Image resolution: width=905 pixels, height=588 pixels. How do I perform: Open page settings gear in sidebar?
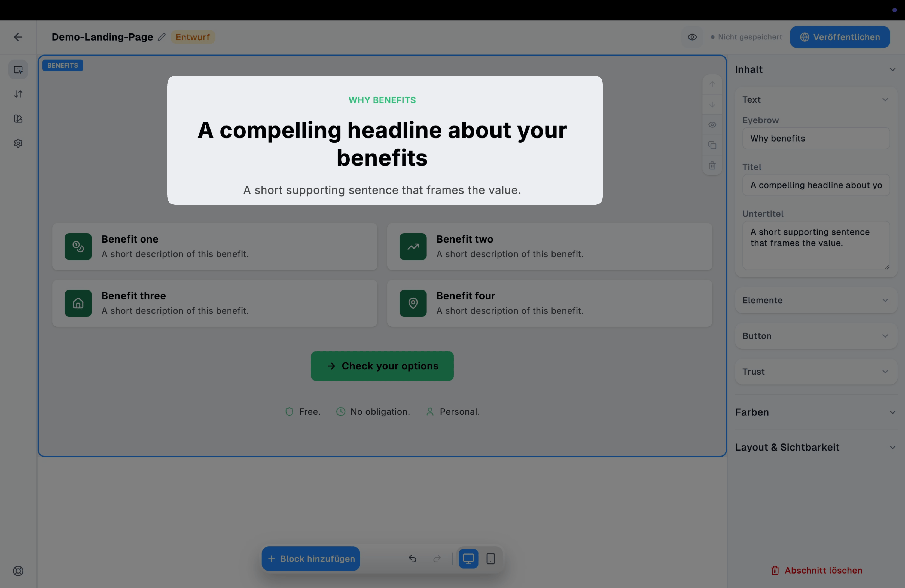(18, 143)
